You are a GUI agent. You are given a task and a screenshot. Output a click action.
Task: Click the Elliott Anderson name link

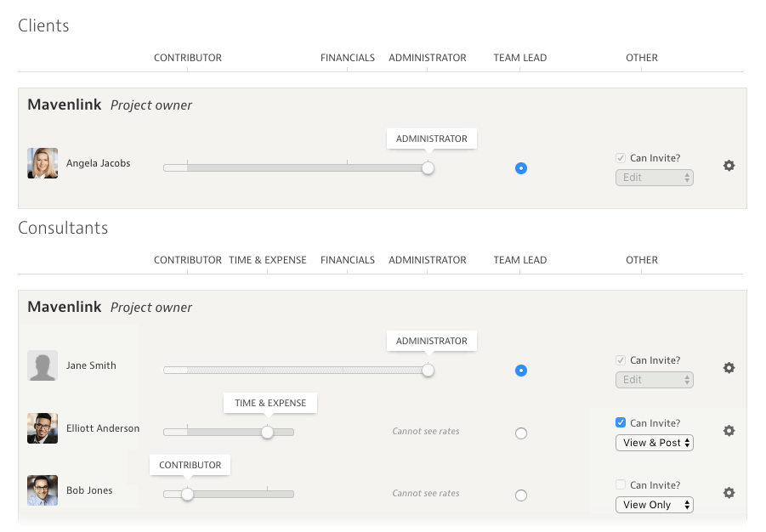(x=103, y=428)
